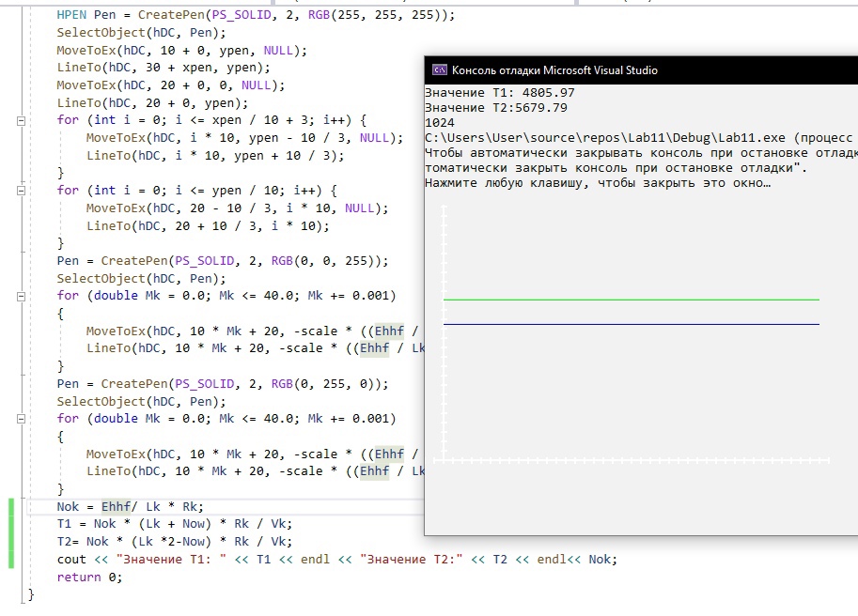Click 'Нажмите любую клавишу, чтобы закрыть это окно…'
The height and width of the screenshot is (616, 858).
[x=598, y=183]
